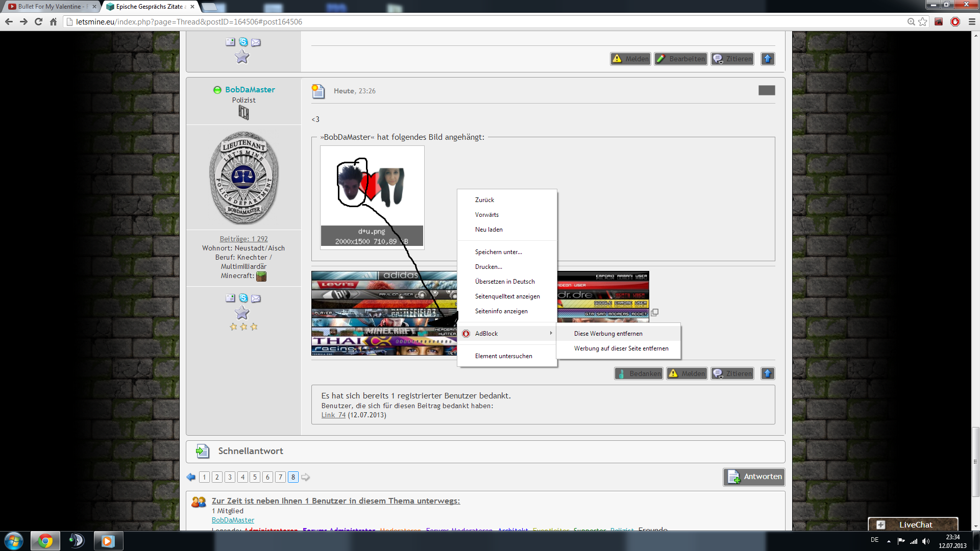Click the AdBlock extension icon in the toolbar
The width and height of the screenshot is (980, 551).
[x=955, y=22]
